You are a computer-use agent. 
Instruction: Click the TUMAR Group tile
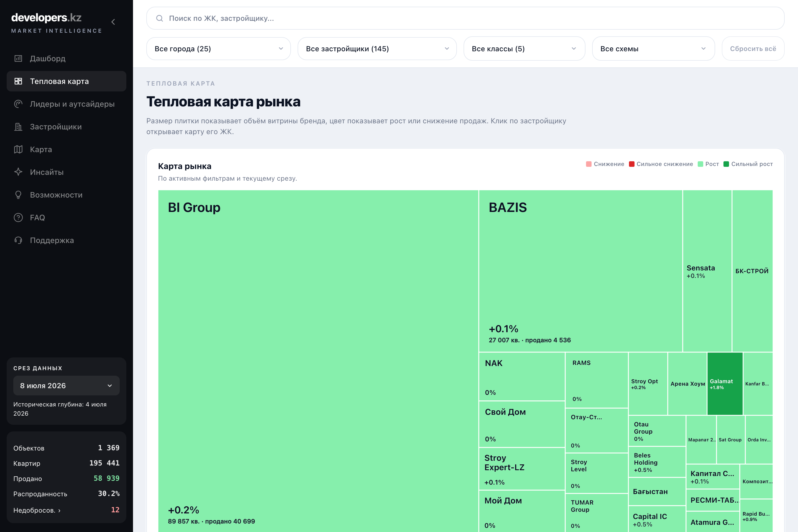(x=597, y=513)
